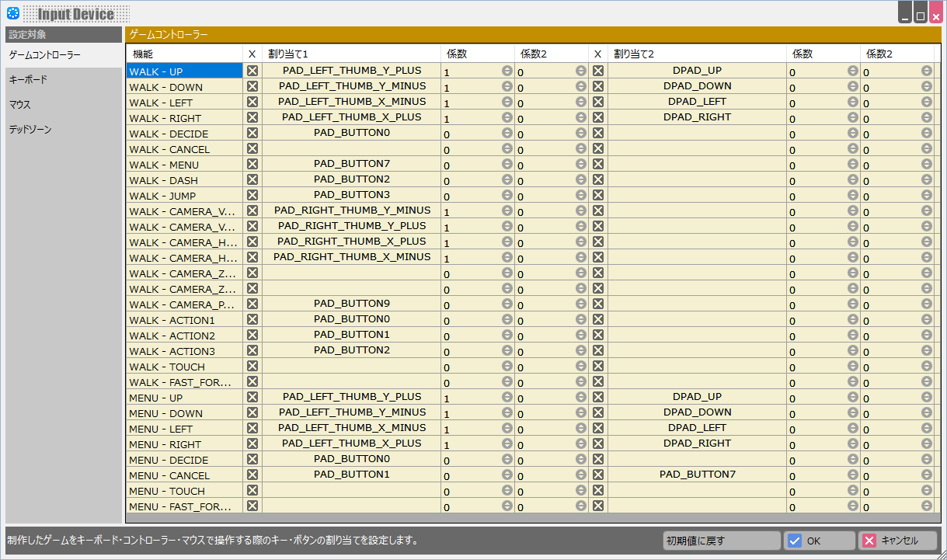Adjust assignment 2 coefficient stepper for MENU - DOWN
Image resolution: width=947 pixels, height=560 pixels.
[853, 412]
